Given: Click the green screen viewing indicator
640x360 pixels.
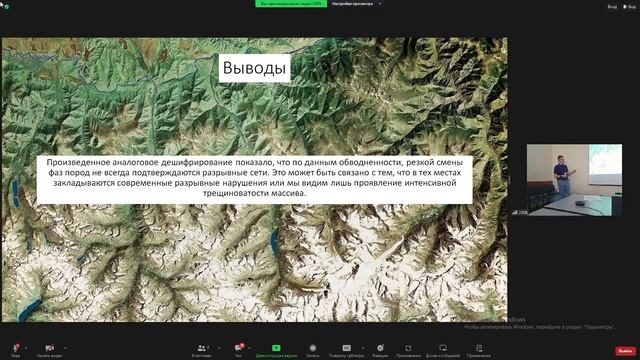Looking at the screenshot, I should 291,4.
